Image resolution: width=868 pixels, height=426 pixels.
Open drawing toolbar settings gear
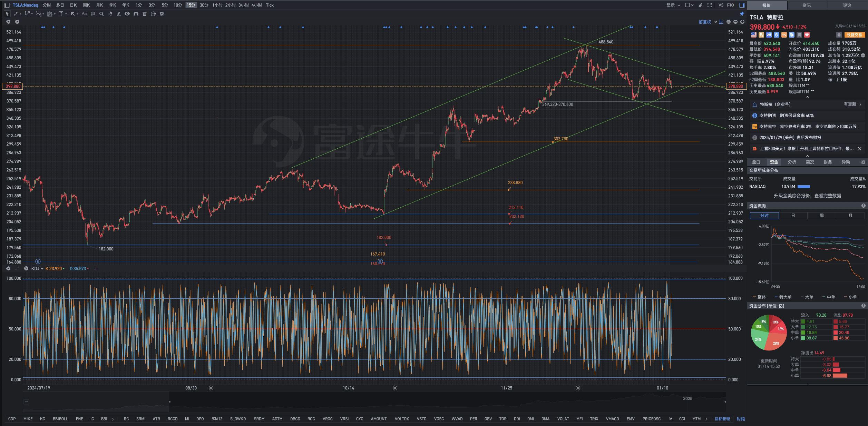pos(162,14)
